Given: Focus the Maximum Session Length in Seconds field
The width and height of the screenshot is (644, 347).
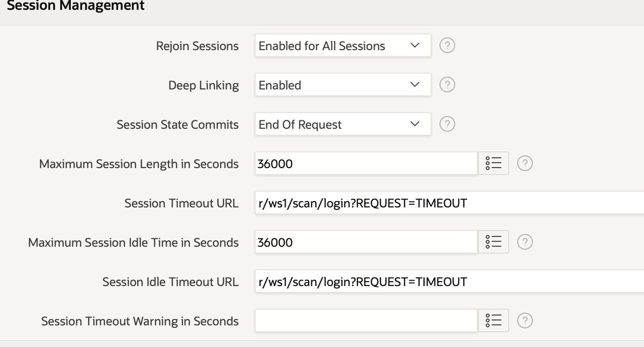Looking at the screenshot, I should pos(366,164).
